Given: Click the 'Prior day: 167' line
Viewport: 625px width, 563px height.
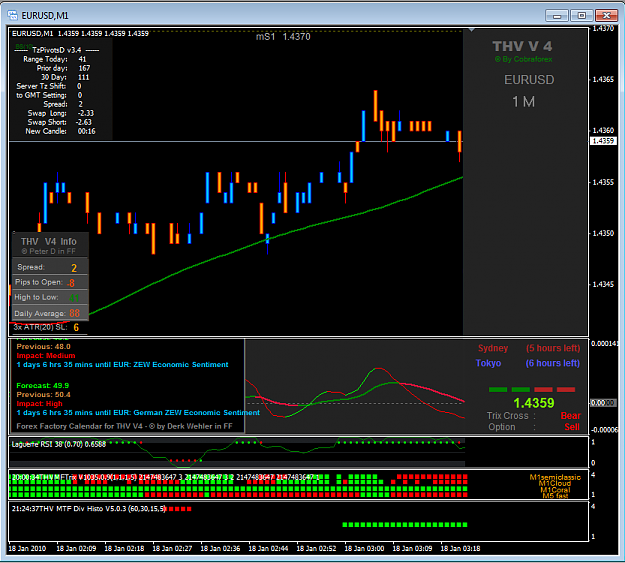Looking at the screenshot, I should [x=64, y=68].
